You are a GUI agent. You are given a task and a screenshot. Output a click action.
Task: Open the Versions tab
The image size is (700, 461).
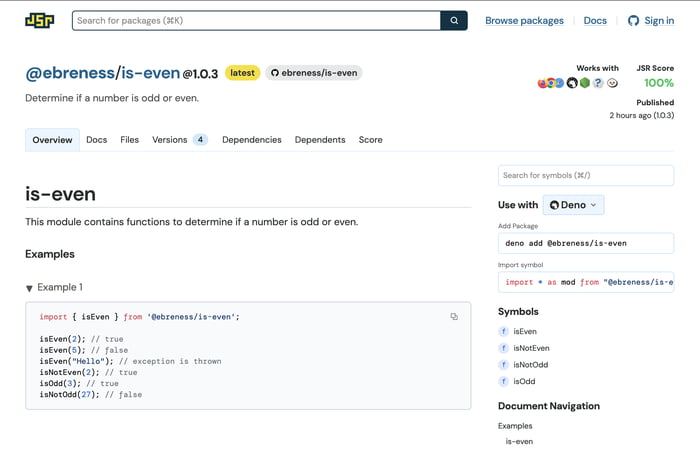[179, 140]
